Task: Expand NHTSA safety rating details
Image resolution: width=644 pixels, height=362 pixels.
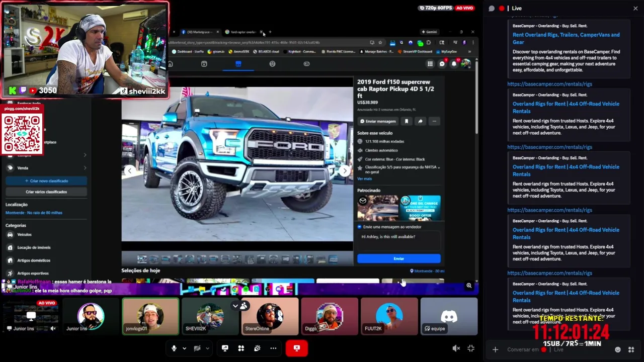Action: (439, 167)
